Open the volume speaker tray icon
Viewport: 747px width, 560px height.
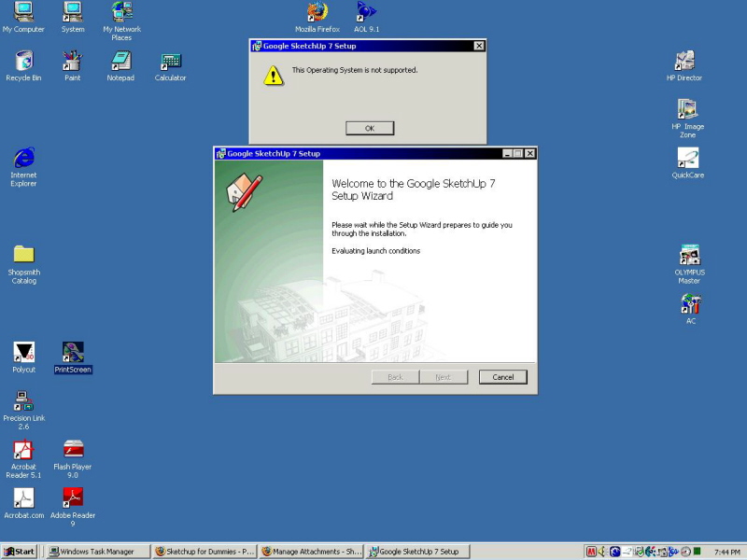[x=602, y=552]
